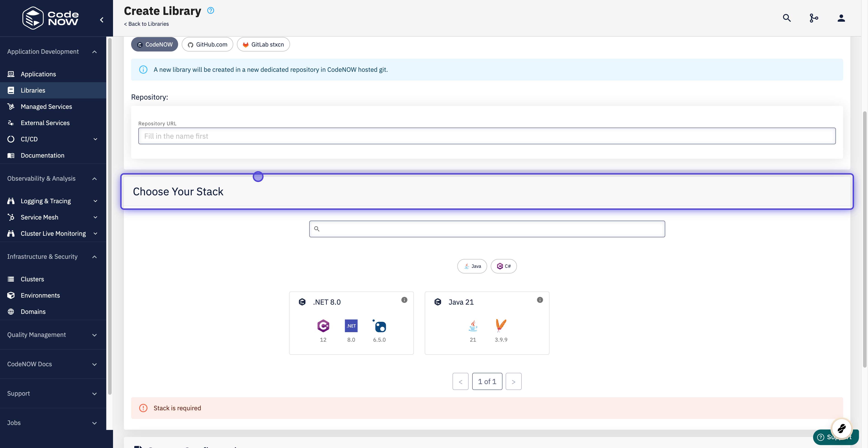The image size is (868, 448).
Task: Click the next page navigation button
Action: [514, 381]
